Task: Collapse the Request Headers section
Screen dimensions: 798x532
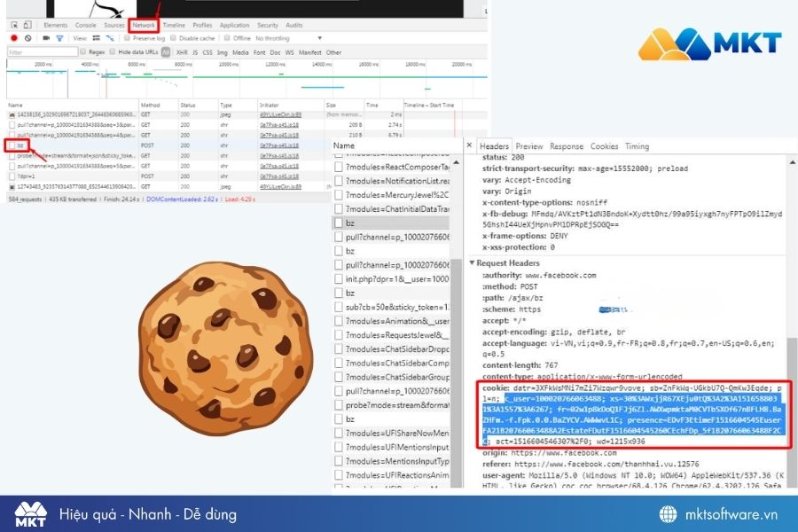Action: (x=473, y=263)
